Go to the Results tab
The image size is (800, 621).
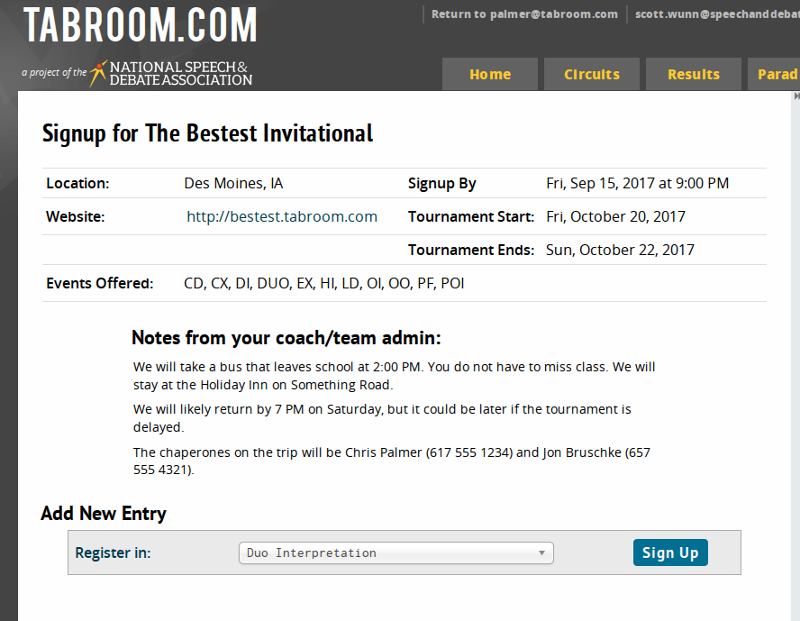click(694, 74)
